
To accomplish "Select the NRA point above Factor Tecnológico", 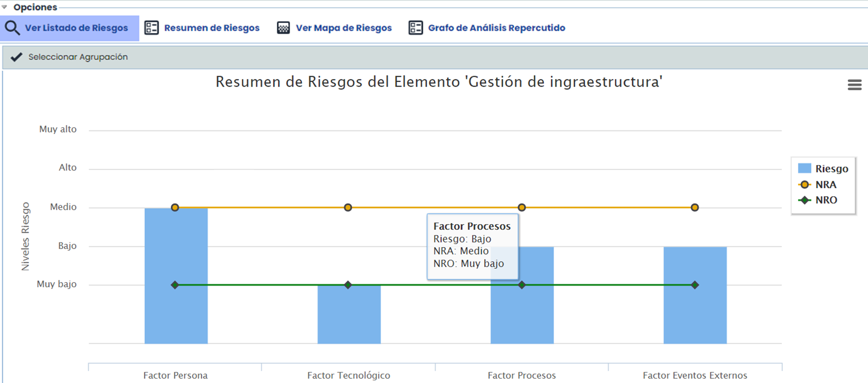I will tap(348, 208).
